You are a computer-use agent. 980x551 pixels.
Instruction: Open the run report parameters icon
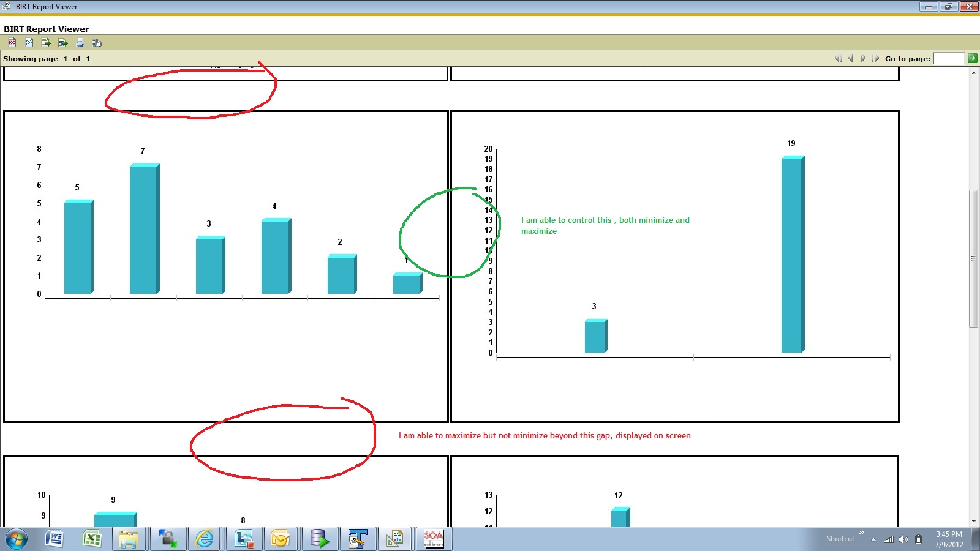(x=29, y=42)
